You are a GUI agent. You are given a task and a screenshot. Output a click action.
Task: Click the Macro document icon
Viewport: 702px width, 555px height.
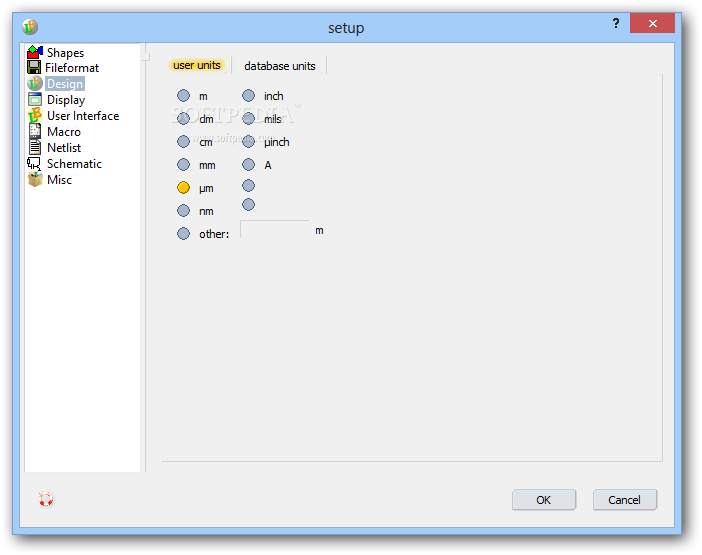point(34,131)
